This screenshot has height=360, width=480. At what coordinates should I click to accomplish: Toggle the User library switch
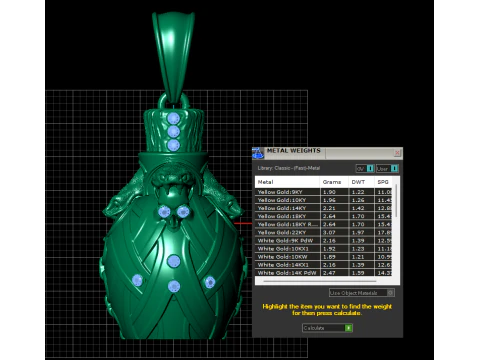click(x=394, y=168)
